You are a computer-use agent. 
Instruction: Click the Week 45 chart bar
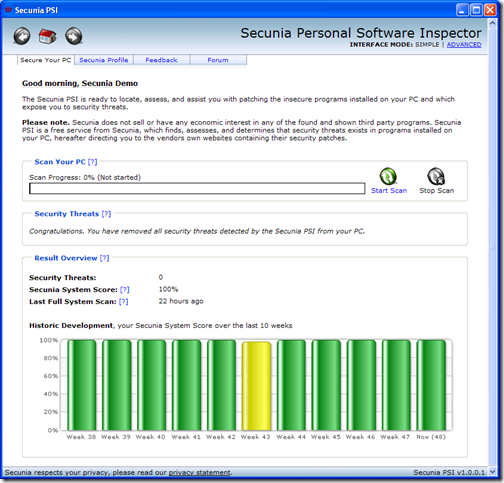pyautogui.click(x=326, y=385)
